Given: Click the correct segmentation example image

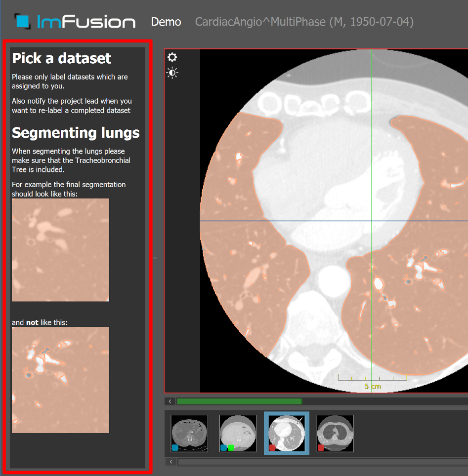Looking at the screenshot, I should [60, 250].
